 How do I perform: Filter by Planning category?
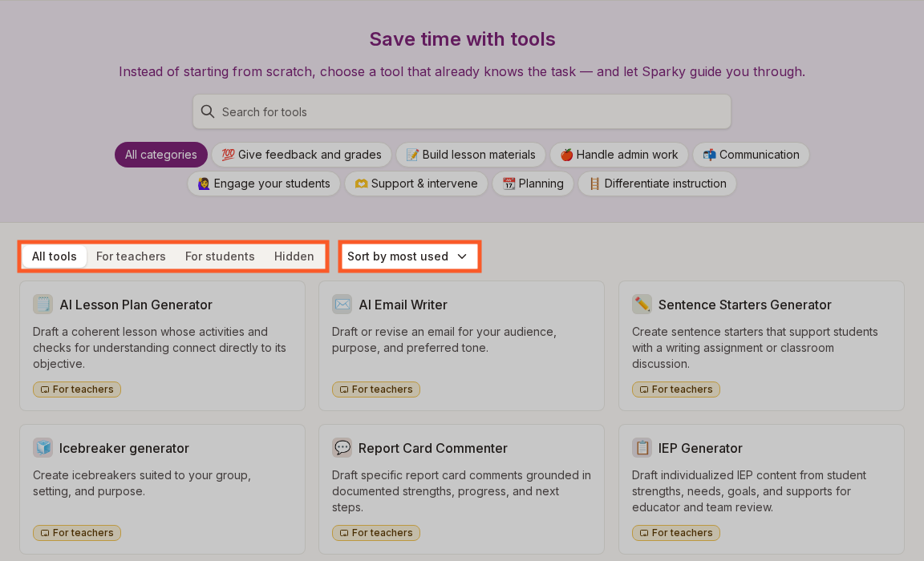533,184
